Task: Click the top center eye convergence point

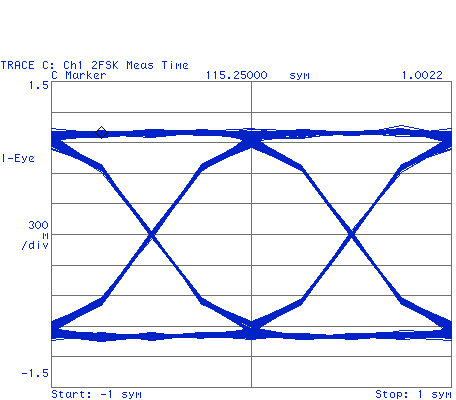Action: [252, 138]
